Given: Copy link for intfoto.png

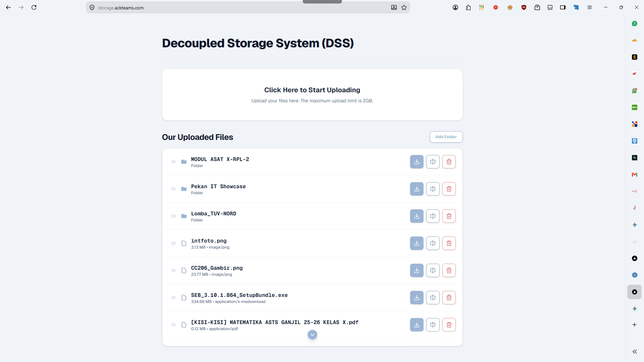Looking at the screenshot, I should [x=433, y=243].
